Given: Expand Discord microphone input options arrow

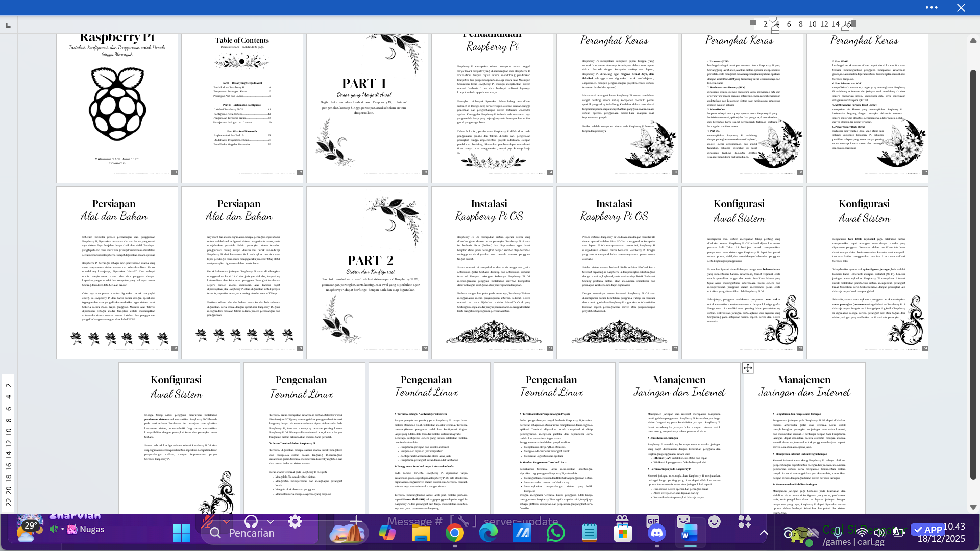Looking at the screenshot, I should point(227,522).
